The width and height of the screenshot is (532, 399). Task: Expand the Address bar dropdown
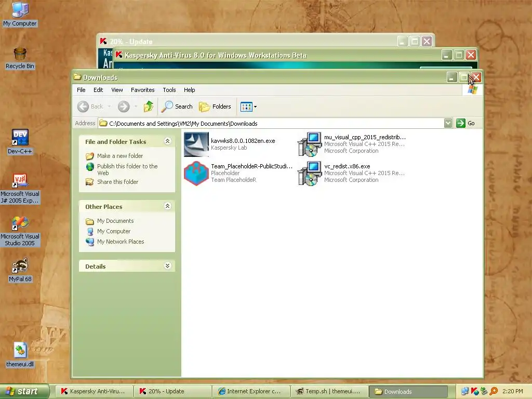point(448,123)
